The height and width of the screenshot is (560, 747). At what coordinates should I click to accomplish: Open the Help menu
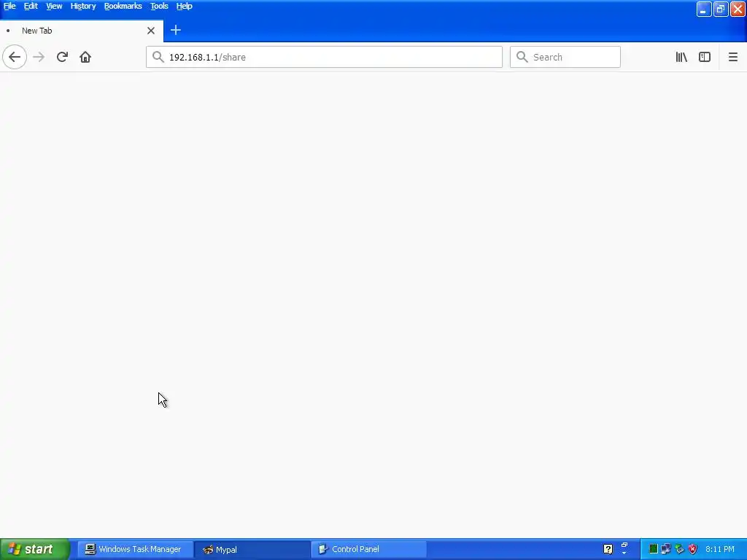[185, 6]
